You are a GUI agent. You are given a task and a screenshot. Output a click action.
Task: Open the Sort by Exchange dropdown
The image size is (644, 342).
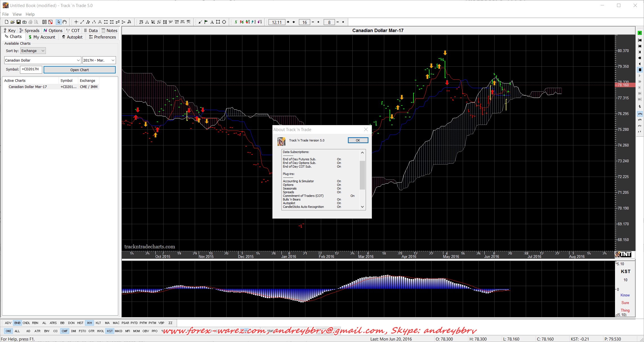(33, 51)
